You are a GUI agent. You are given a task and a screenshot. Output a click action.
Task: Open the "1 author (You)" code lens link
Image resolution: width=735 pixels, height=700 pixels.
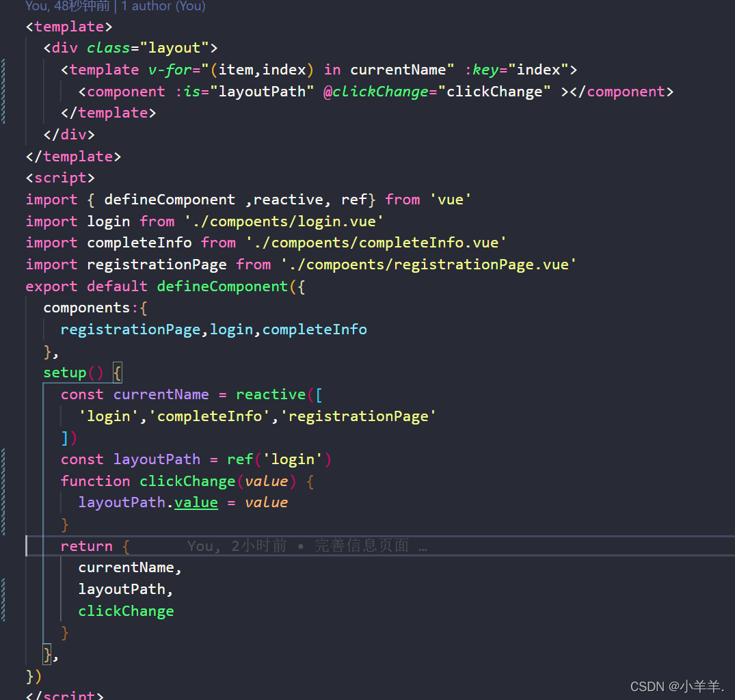tap(163, 7)
